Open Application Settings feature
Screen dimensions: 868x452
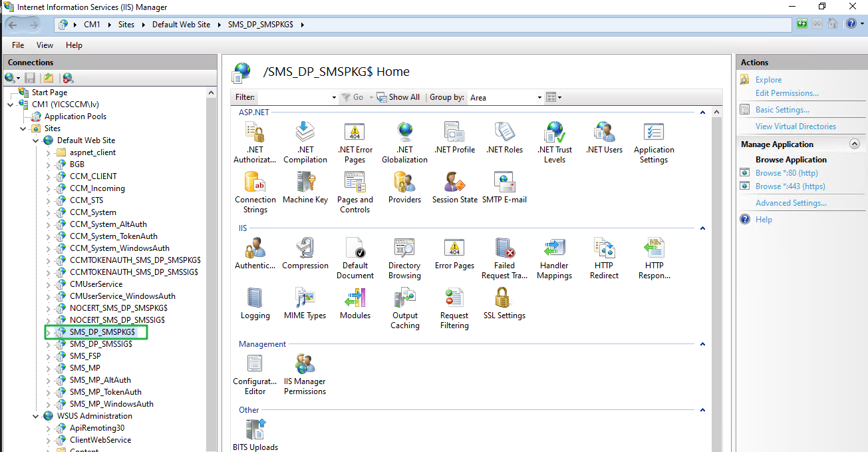pos(654,142)
